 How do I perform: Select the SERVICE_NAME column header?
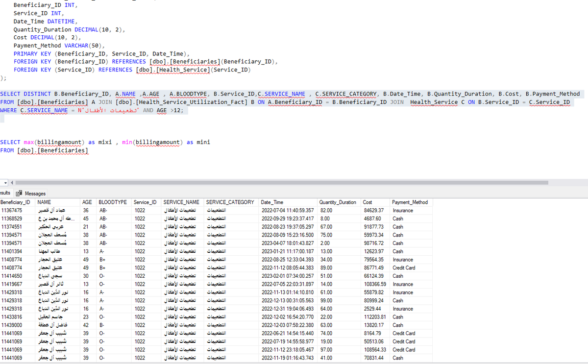183,202
